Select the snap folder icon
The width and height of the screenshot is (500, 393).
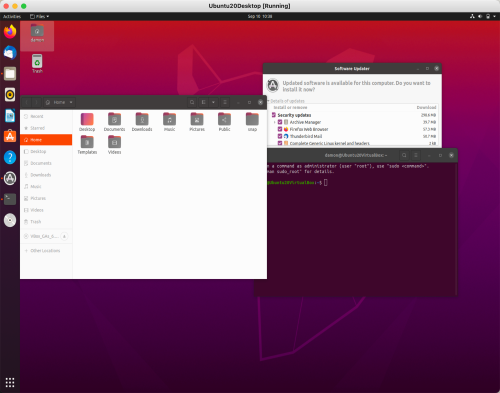[x=252, y=122]
